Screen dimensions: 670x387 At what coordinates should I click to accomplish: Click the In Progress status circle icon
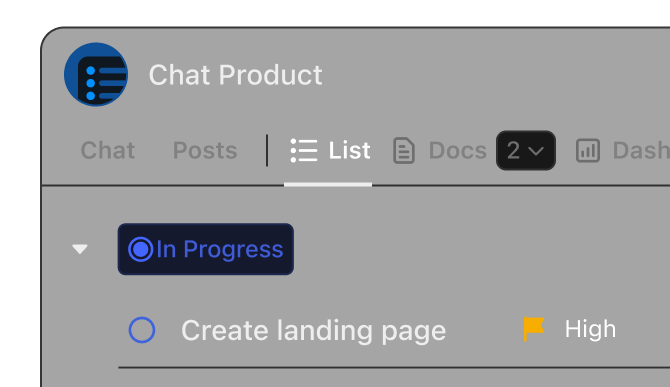coord(141,249)
